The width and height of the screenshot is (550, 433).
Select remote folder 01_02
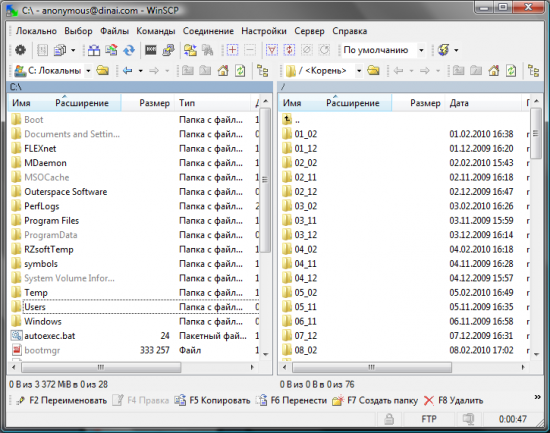306,134
